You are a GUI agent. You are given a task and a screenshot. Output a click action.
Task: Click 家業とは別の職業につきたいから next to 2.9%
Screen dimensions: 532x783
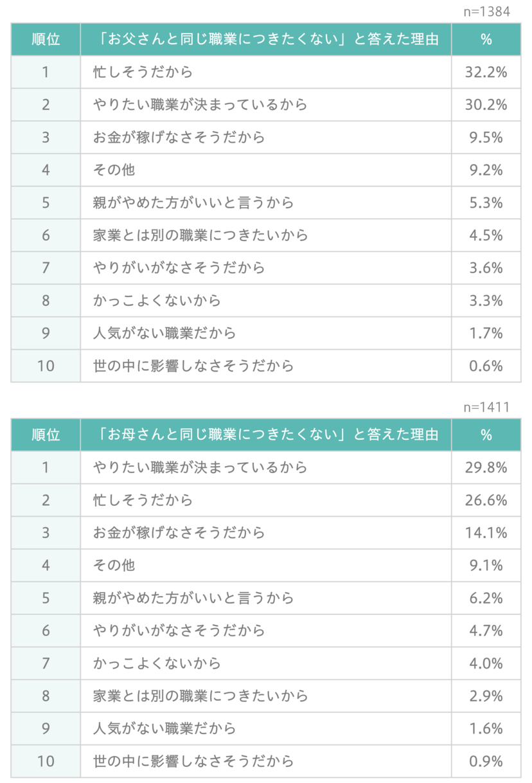pyautogui.click(x=200, y=696)
